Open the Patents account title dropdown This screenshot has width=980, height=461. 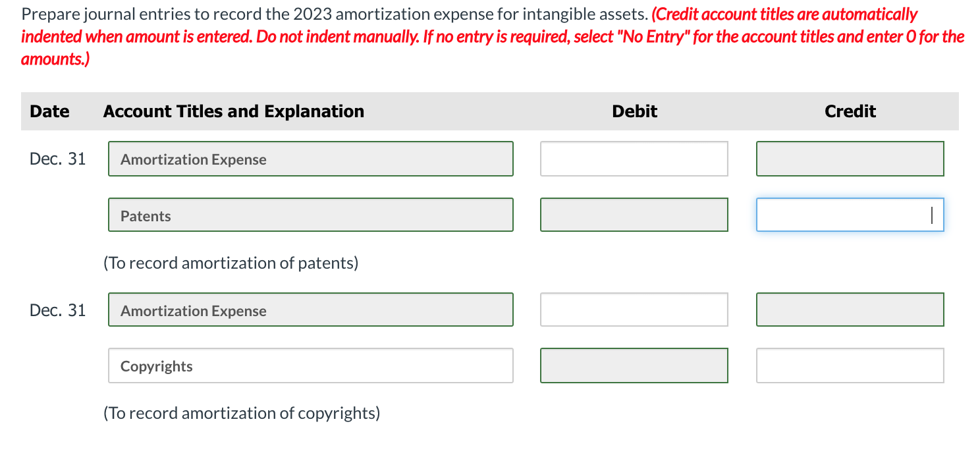coord(310,215)
